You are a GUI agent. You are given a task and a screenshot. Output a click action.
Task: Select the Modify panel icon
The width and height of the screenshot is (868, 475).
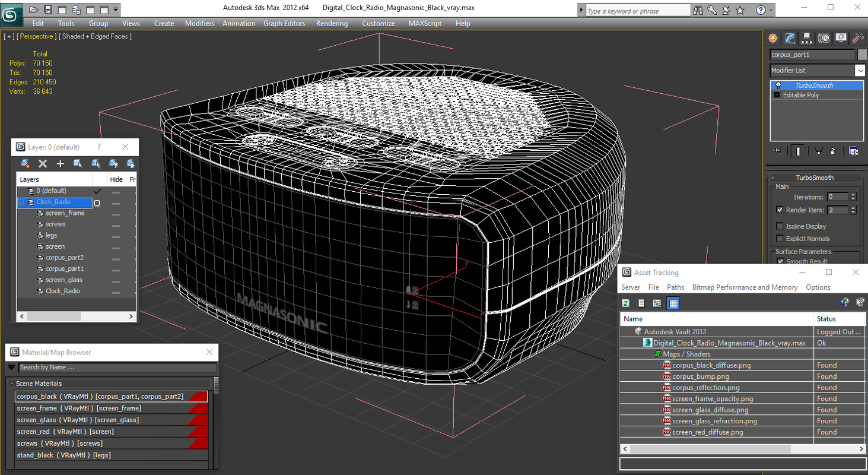coord(790,38)
